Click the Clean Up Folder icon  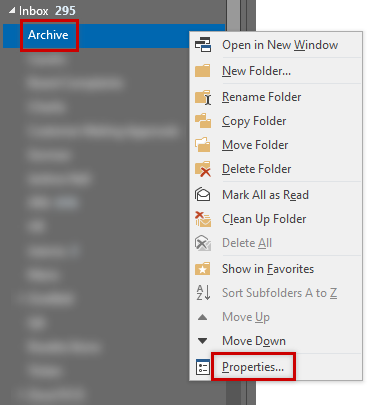coord(203,219)
